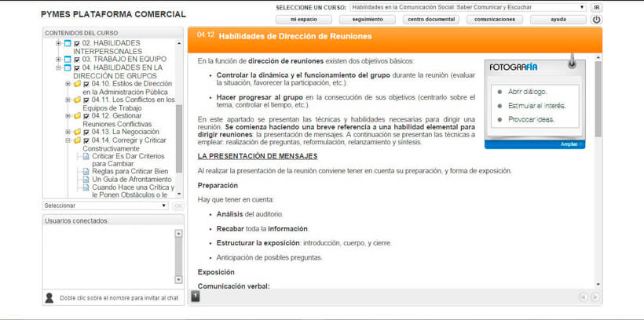Click folder icon of 04.14. Corregir y Criticar
Screen dimensions: 644x320
click(x=77, y=140)
